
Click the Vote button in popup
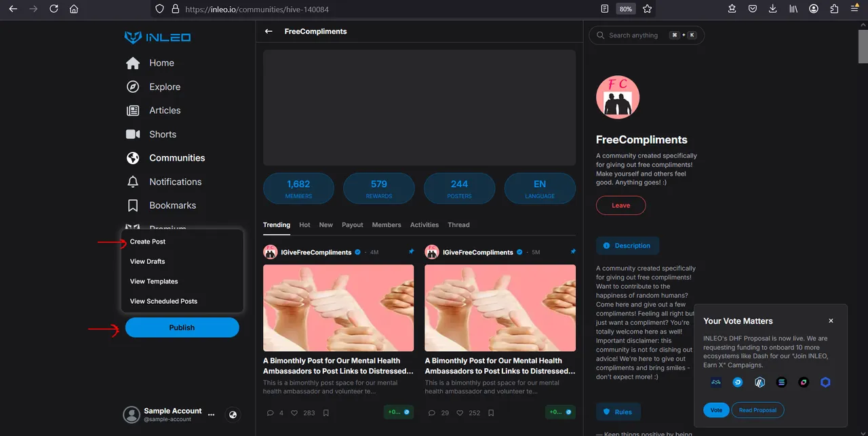pos(716,410)
